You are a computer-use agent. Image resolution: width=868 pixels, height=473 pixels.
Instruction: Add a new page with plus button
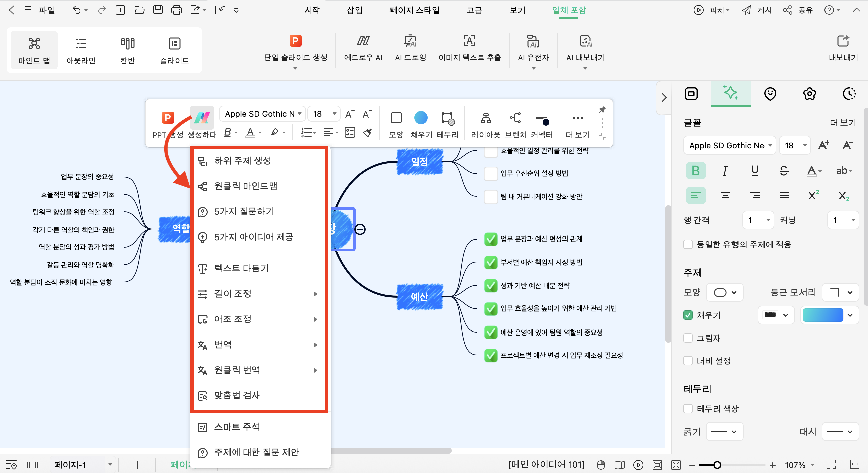click(x=137, y=465)
